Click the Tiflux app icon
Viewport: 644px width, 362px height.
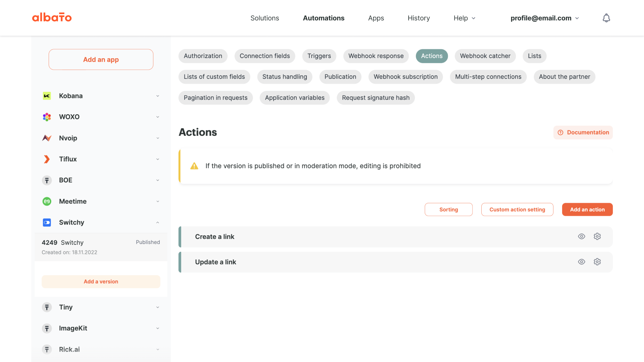[x=47, y=159]
